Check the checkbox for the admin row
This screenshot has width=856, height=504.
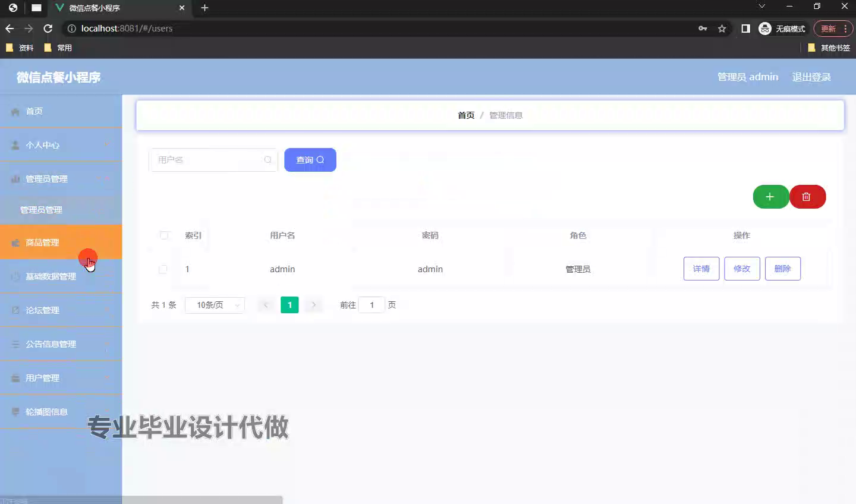tap(163, 269)
